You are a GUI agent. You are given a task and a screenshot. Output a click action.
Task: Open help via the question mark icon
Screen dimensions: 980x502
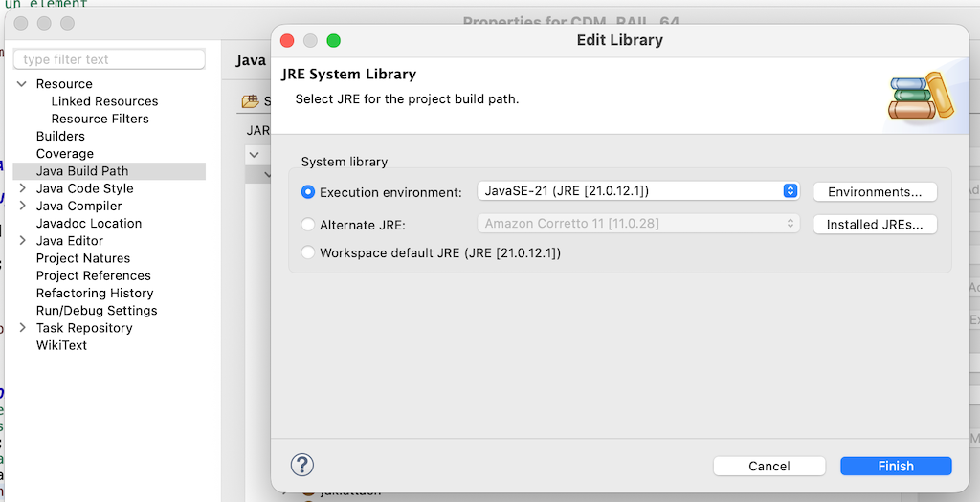click(x=301, y=465)
